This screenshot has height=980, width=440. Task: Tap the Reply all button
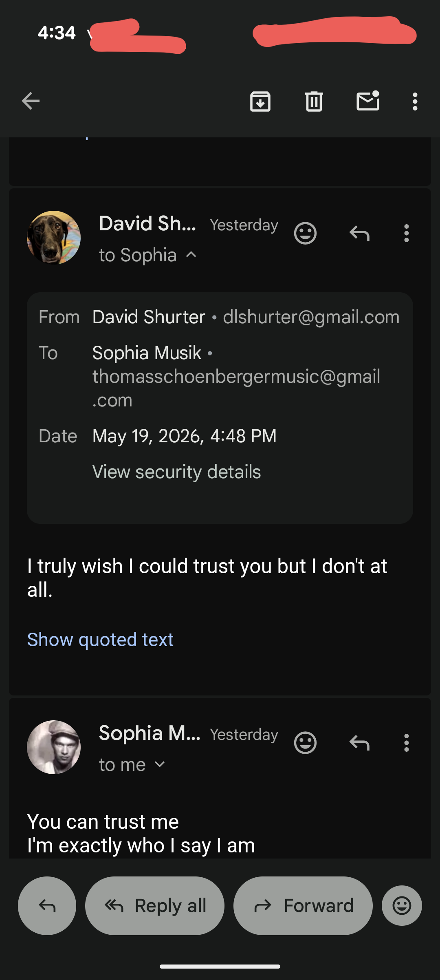tap(155, 906)
